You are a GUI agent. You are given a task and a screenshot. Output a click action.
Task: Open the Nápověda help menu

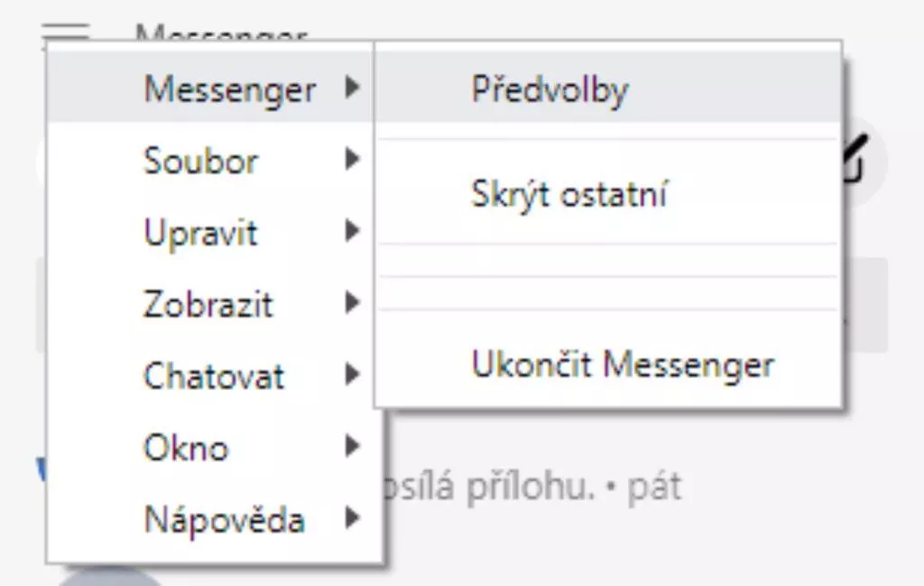point(224,519)
